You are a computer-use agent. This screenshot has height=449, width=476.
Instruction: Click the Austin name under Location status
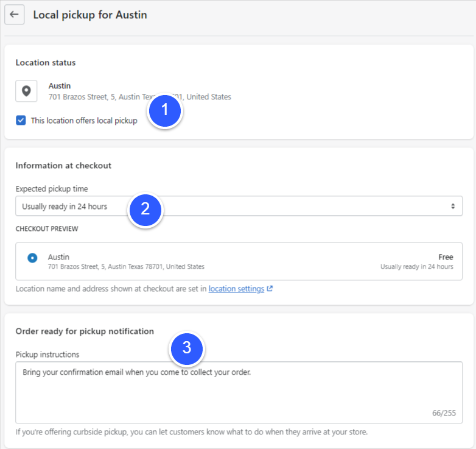click(x=60, y=86)
